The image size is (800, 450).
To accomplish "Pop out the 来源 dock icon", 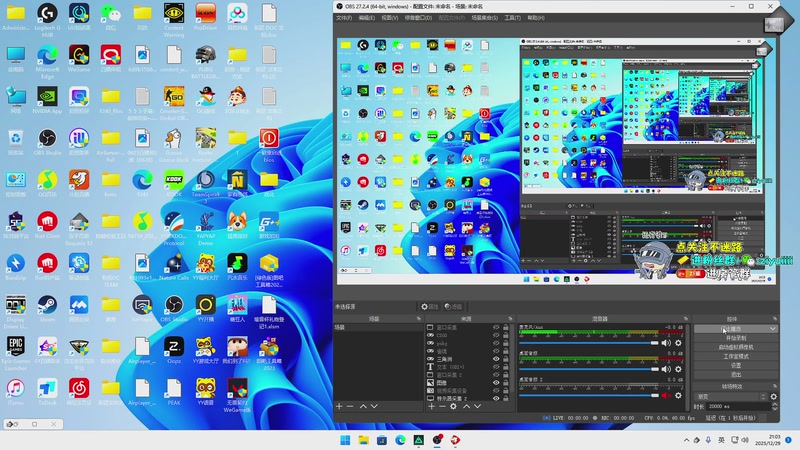I will click(x=510, y=318).
